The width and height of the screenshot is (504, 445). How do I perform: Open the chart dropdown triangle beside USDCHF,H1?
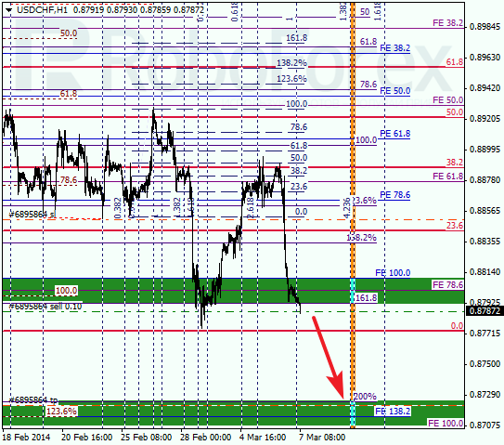click(8, 10)
